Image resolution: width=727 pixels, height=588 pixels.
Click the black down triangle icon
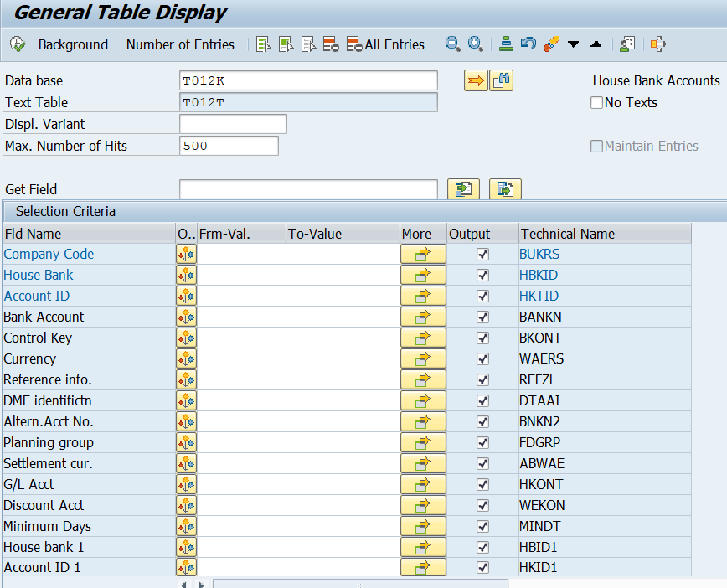pos(574,44)
